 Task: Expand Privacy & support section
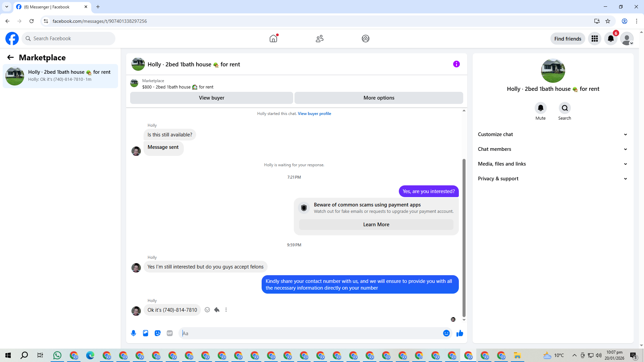click(x=553, y=179)
